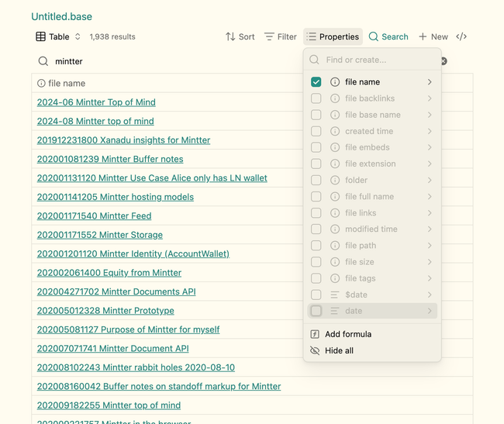Click the info icon next to file links
Image resolution: width=504 pixels, height=424 pixels.
335,212
